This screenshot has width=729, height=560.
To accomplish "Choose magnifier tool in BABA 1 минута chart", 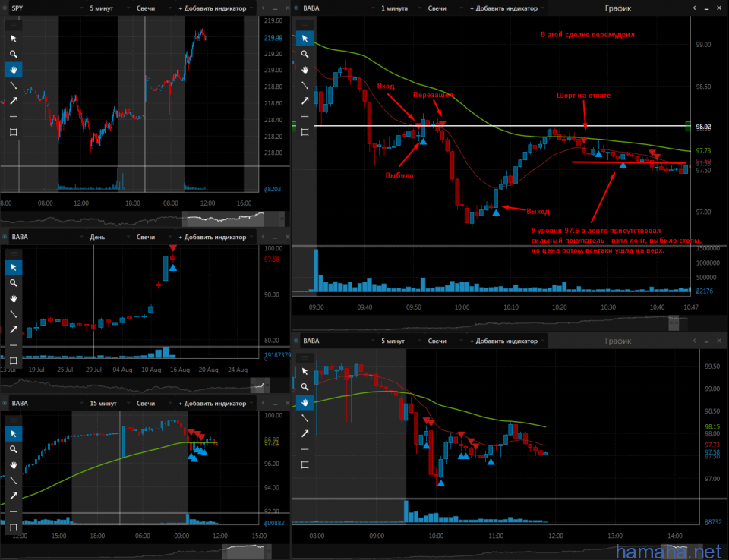I will [305, 54].
